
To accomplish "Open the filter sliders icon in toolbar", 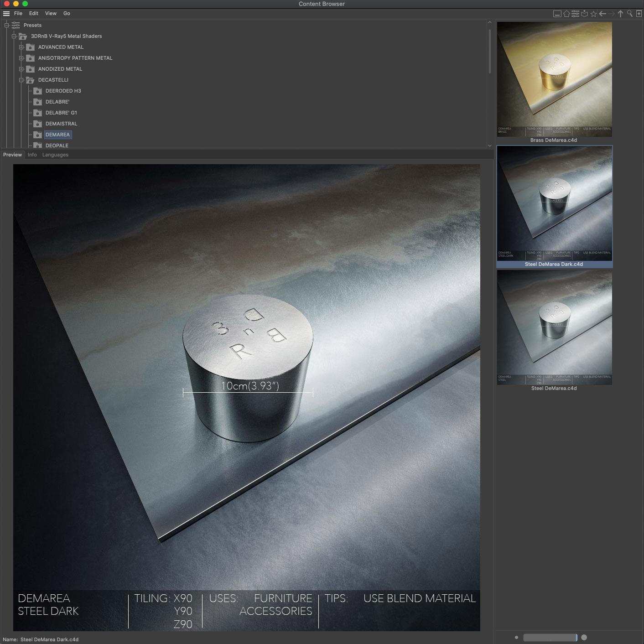I will pos(576,14).
